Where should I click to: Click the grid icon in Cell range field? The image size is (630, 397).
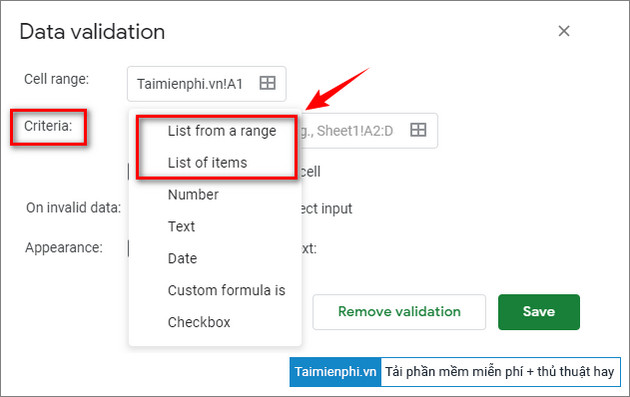pyautogui.click(x=268, y=83)
